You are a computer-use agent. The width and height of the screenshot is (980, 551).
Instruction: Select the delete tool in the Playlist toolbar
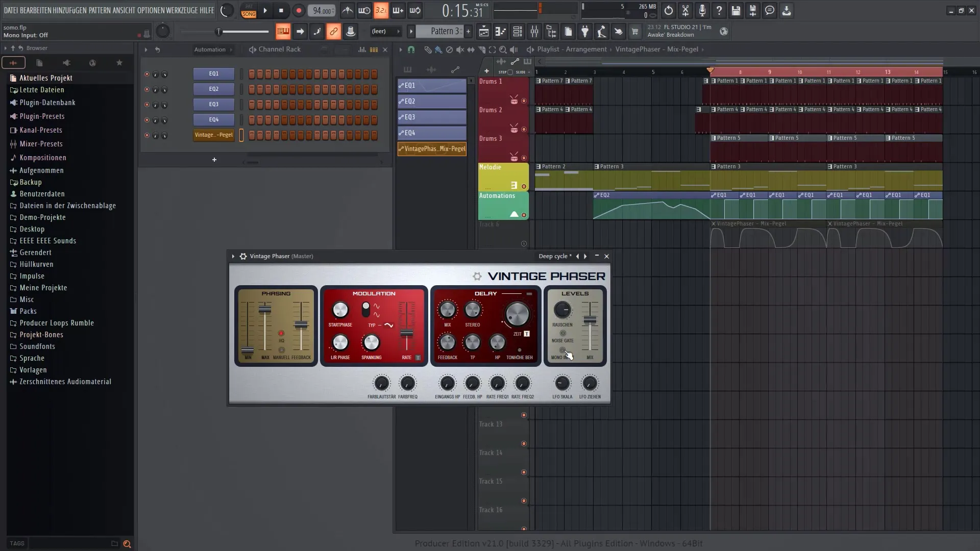click(449, 49)
